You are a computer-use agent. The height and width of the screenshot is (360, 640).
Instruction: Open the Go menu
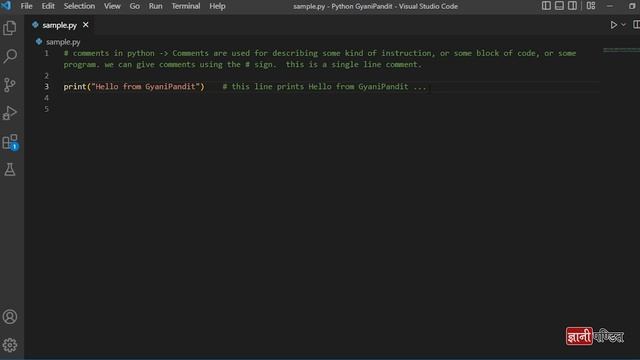pos(134,6)
